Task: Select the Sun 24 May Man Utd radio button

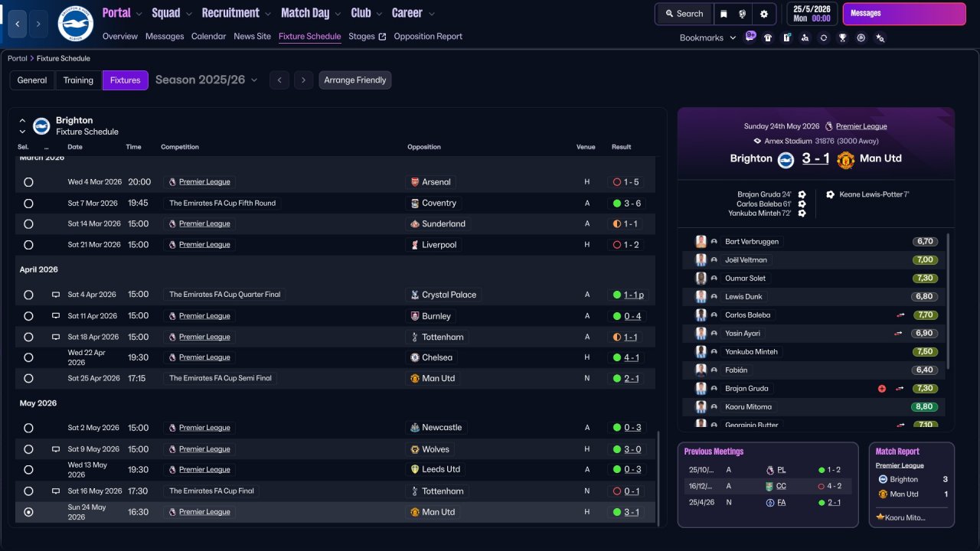Action: pyautogui.click(x=28, y=512)
